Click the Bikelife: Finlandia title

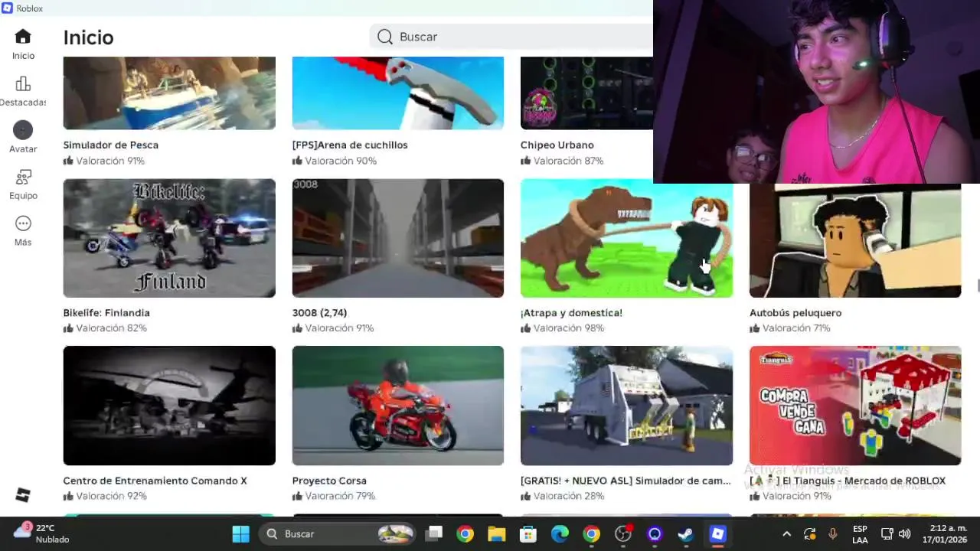coord(106,312)
